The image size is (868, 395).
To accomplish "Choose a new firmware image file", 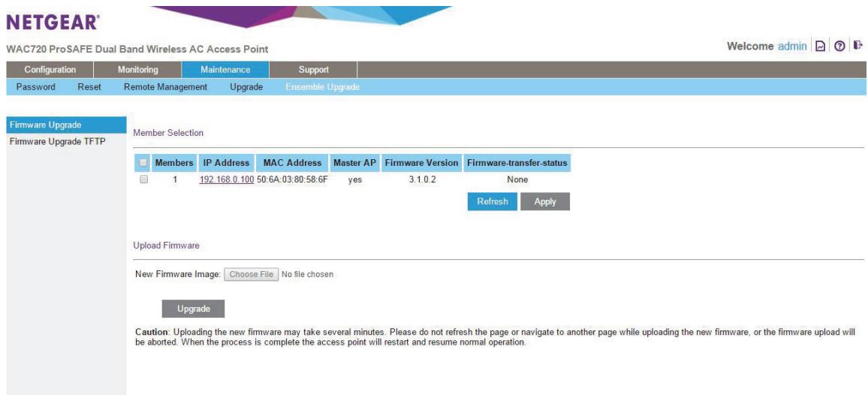I will click(252, 274).
